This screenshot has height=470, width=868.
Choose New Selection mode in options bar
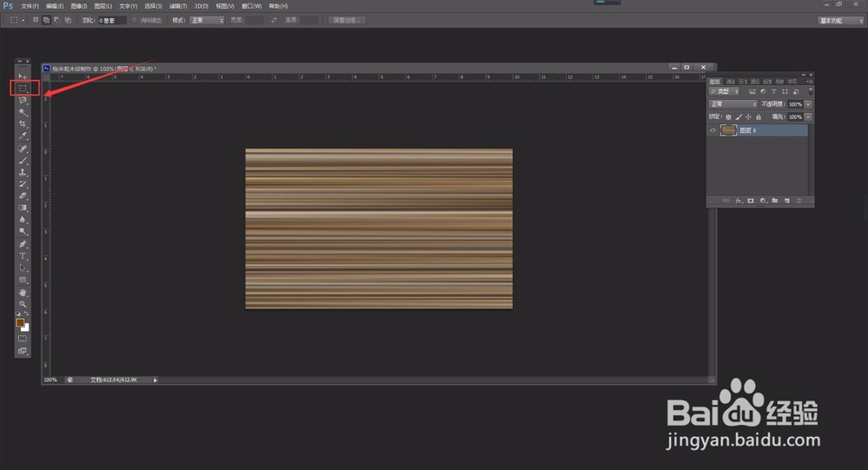(x=36, y=20)
